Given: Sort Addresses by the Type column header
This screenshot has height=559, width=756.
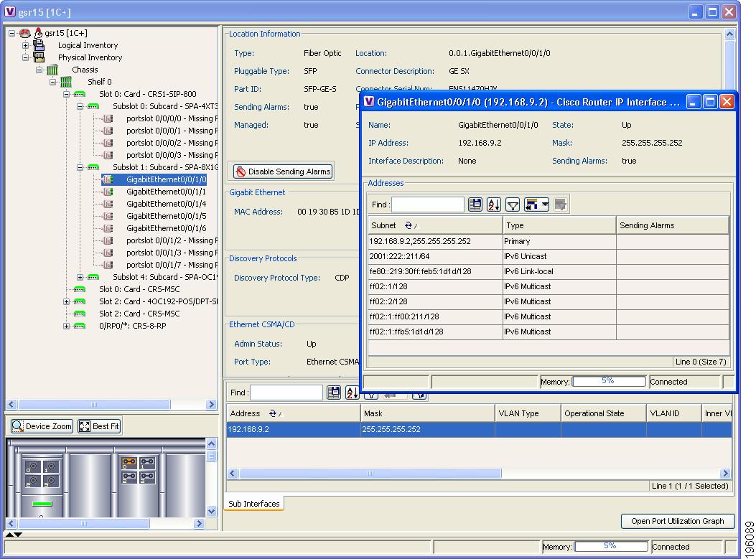Looking at the screenshot, I should (x=559, y=225).
